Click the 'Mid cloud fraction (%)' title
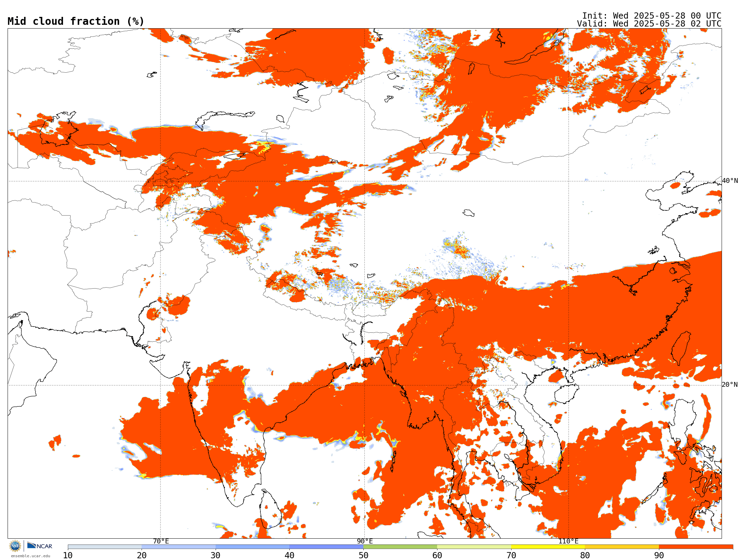This screenshot has height=560, width=744. point(76,21)
